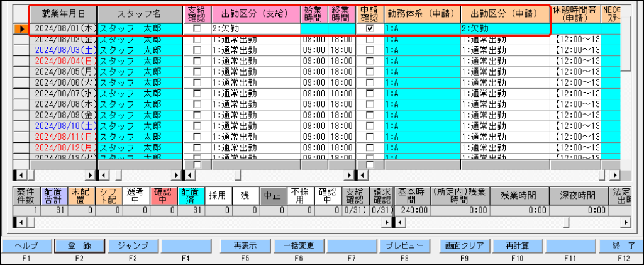This screenshot has height=265, width=644.
Task: Toggle 支給確認 checkbox for 2024/08/01 row
Action: (197, 29)
